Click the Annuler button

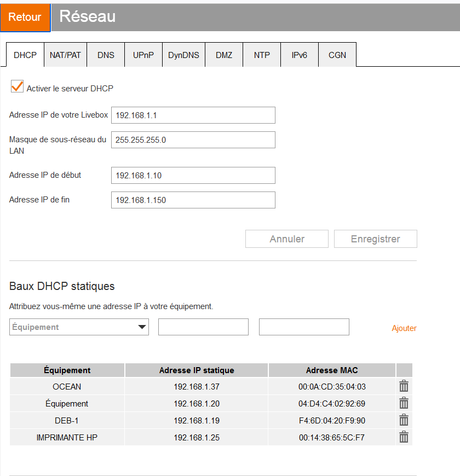[287, 239]
